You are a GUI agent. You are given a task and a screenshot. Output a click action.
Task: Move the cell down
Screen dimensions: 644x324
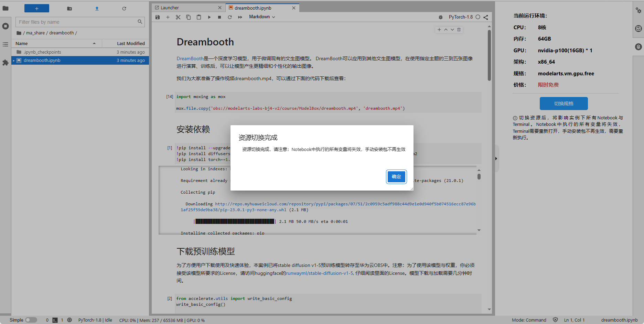(452, 30)
